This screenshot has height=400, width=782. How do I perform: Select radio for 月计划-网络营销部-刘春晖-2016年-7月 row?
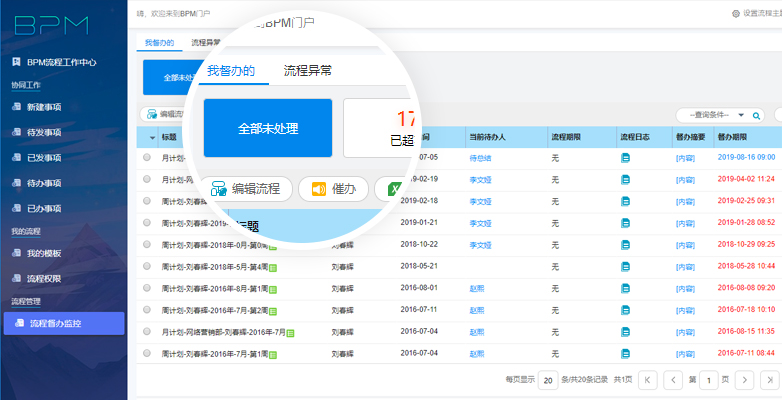pyautogui.click(x=147, y=331)
